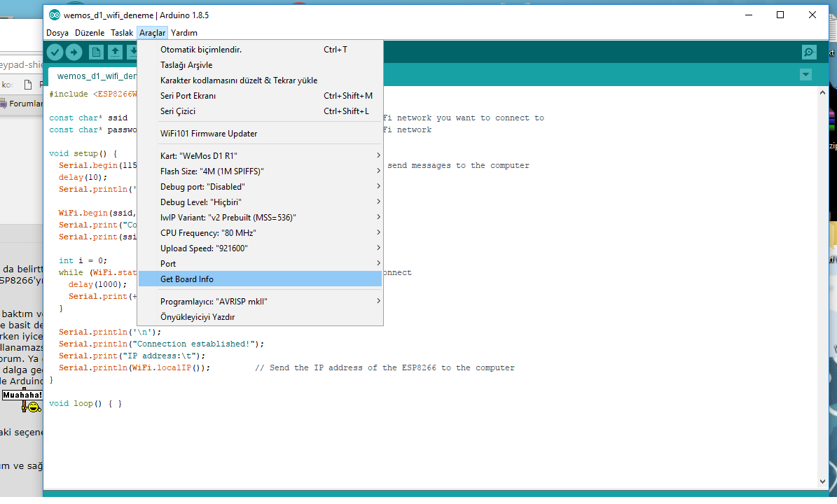Viewport: 837px width, 504px height.
Task: Expand the Port submenu
Action: pos(260,264)
